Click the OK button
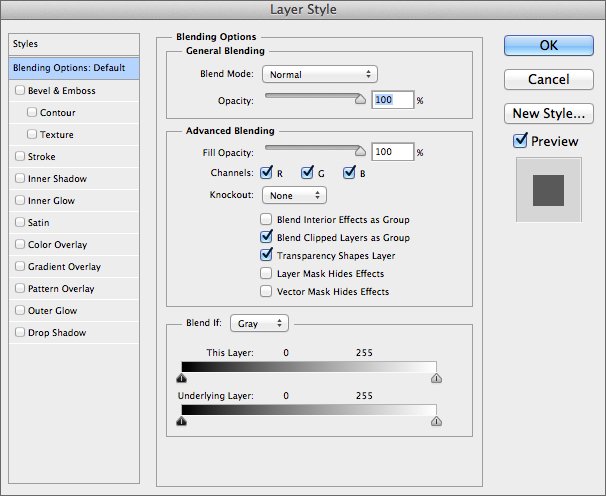Image resolution: width=606 pixels, height=496 pixels. [548, 46]
